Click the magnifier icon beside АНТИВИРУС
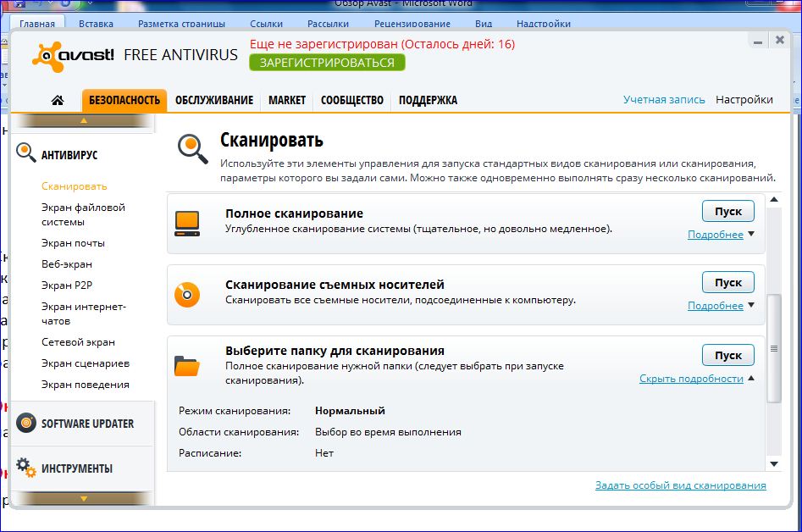This screenshot has height=532, width=802. pos(25,152)
